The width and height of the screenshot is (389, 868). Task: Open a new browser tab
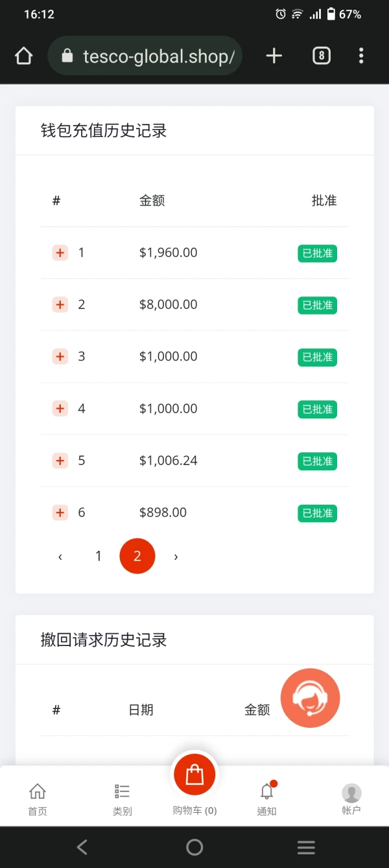274,56
